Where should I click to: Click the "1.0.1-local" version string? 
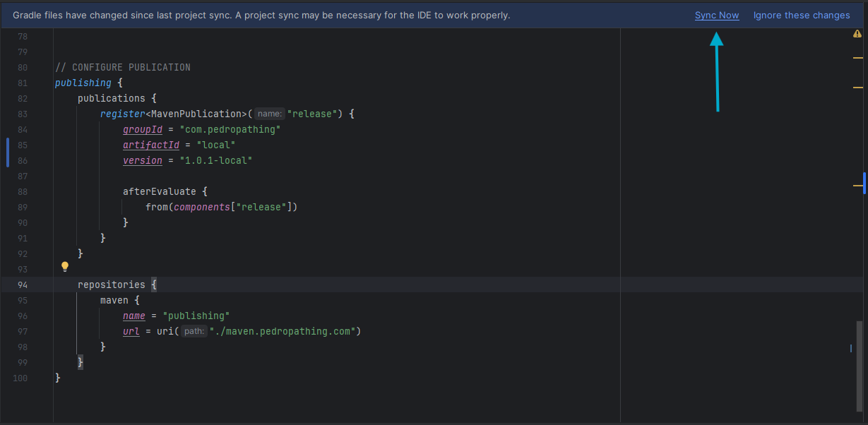pyautogui.click(x=215, y=161)
